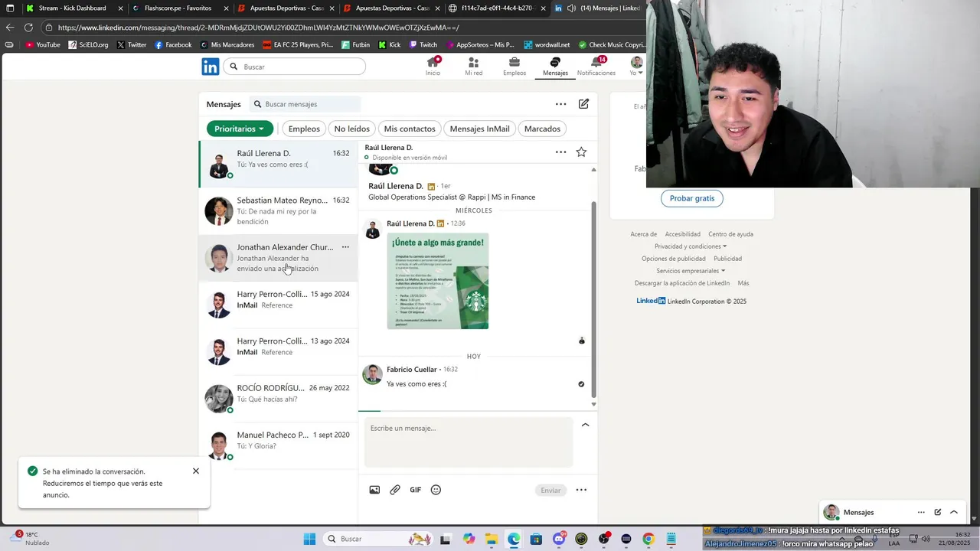This screenshot has height=551, width=980.
Task: Click the disabled Enviar button
Action: [x=551, y=490]
